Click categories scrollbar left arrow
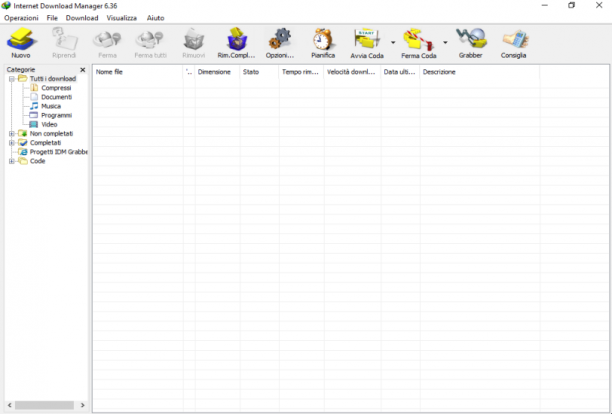Viewport: 612px width, 414px height. [10, 405]
